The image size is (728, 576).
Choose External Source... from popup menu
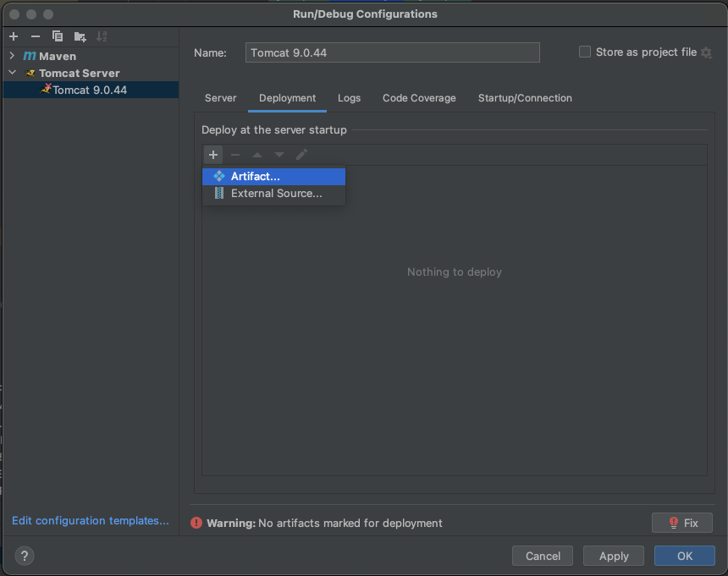[274, 193]
